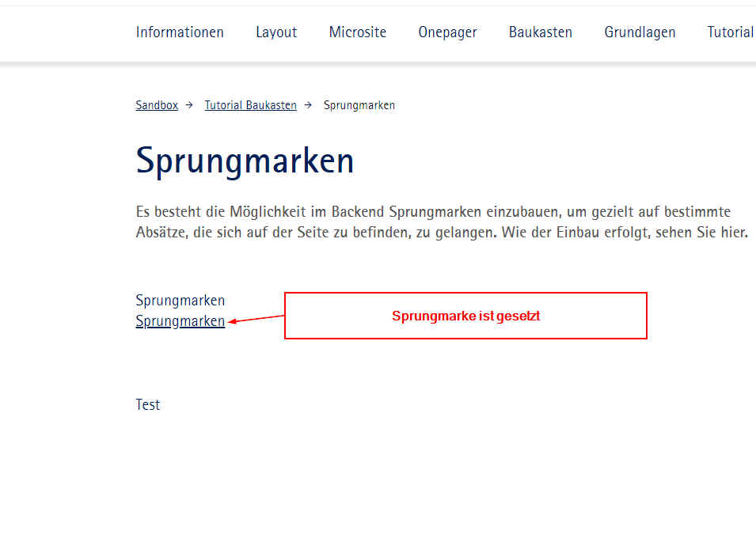Select the Tutorial navigation item
This screenshot has width=756, height=553.
(730, 32)
